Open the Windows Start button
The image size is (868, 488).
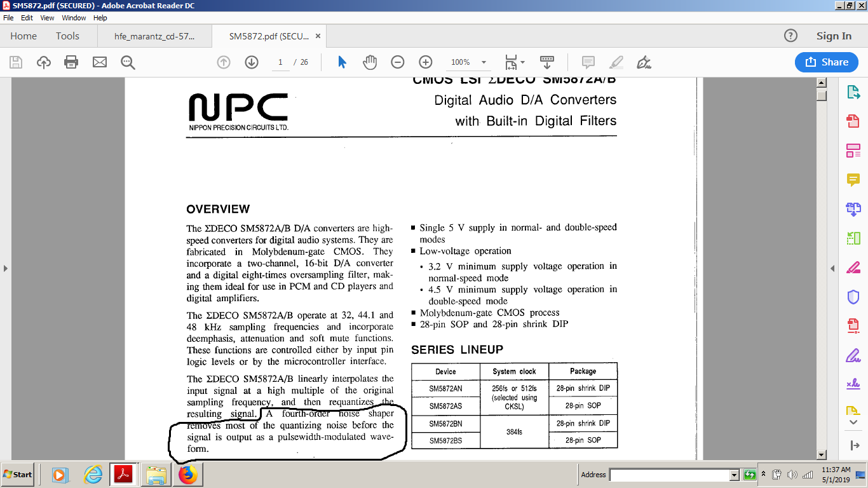pos(18,475)
